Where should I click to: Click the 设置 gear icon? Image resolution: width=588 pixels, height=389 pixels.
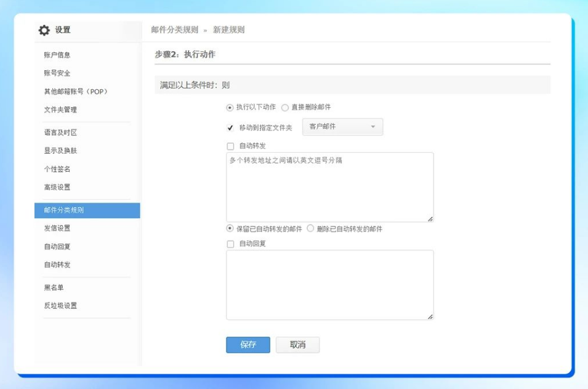click(x=42, y=29)
